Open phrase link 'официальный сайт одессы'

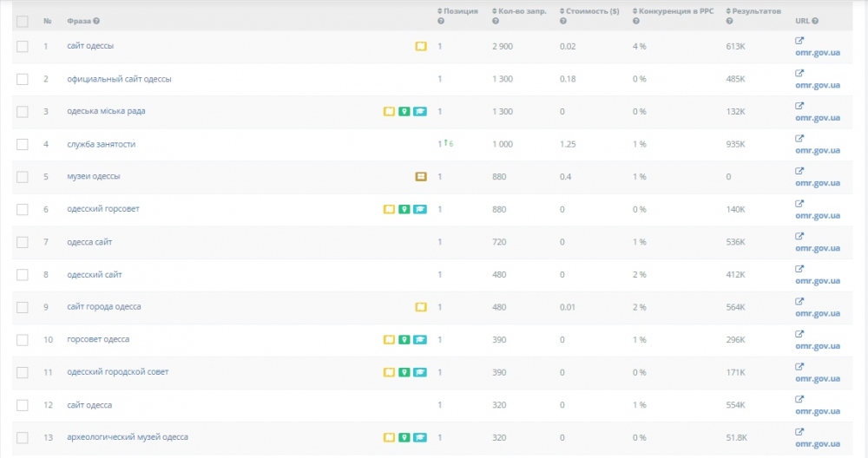119,79
